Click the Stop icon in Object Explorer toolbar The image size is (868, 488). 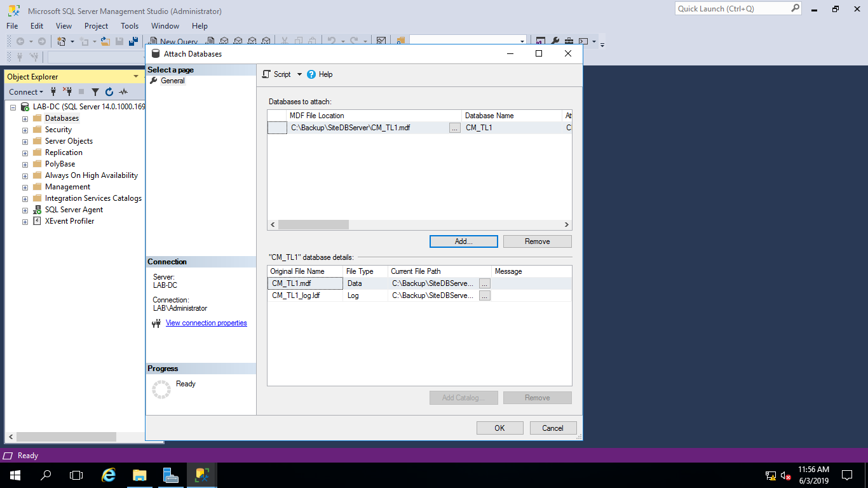tap(81, 92)
